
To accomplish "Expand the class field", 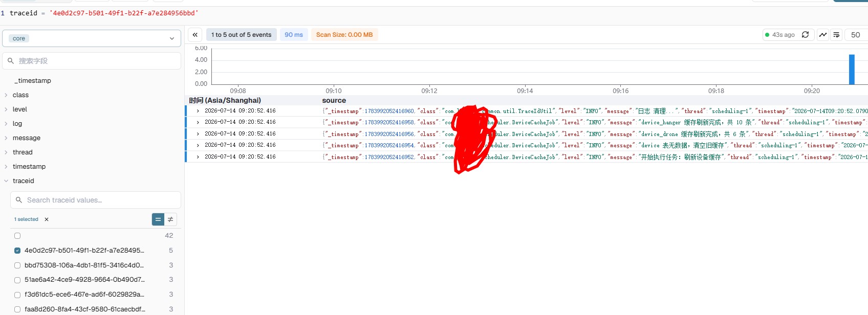I will click(x=6, y=95).
